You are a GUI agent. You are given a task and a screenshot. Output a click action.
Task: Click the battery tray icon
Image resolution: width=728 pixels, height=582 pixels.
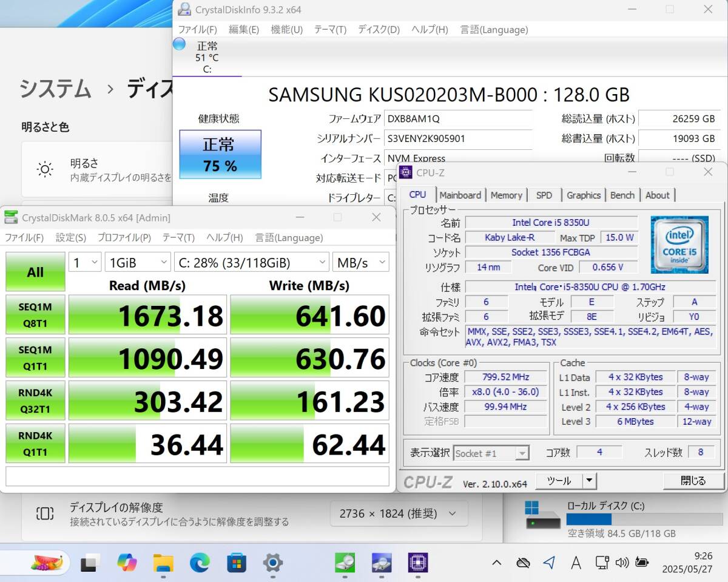tap(641, 563)
